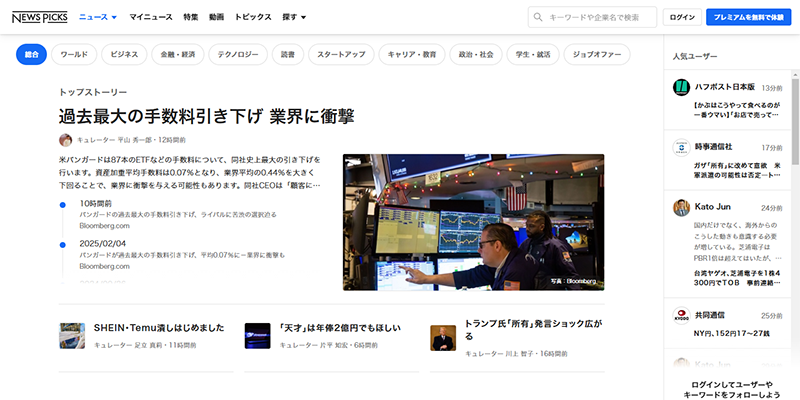Click the NewsPicks logo
Image resolution: width=800 pixels, height=400 pixels.
[38, 17]
